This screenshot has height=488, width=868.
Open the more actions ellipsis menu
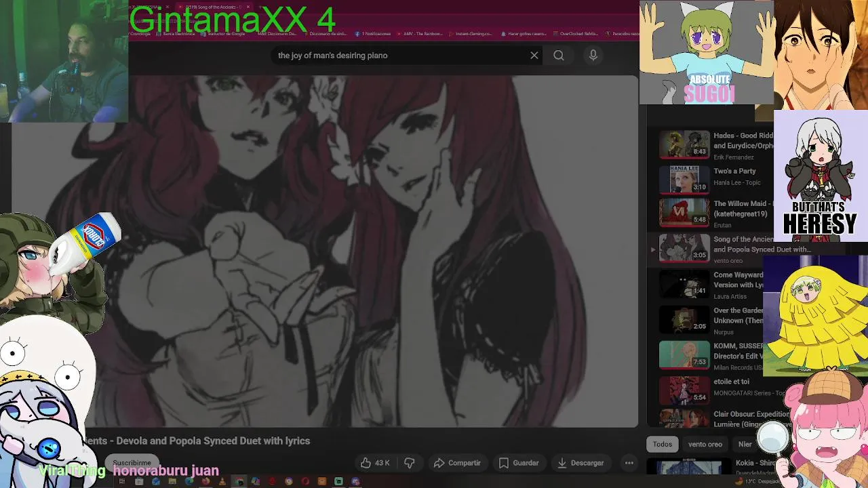pos(629,463)
